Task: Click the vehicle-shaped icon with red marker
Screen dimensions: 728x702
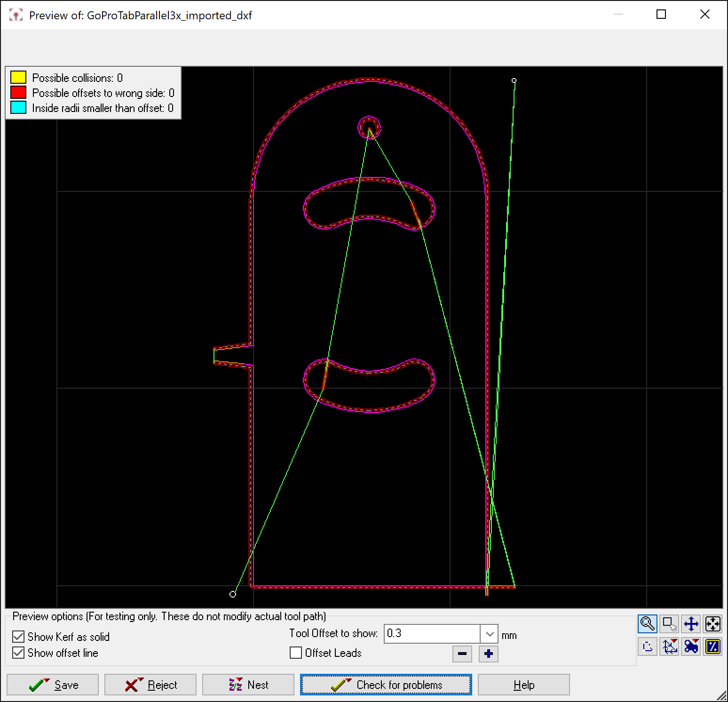Action: coord(691,646)
